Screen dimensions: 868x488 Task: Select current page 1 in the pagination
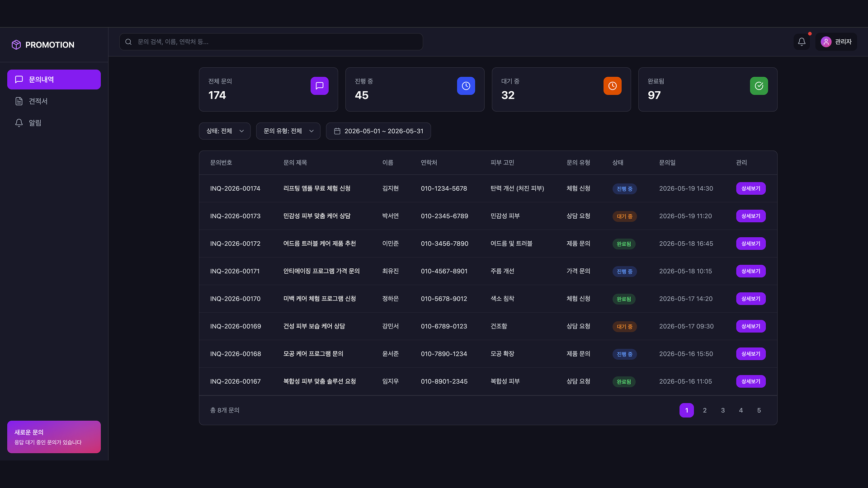pyautogui.click(x=687, y=410)
